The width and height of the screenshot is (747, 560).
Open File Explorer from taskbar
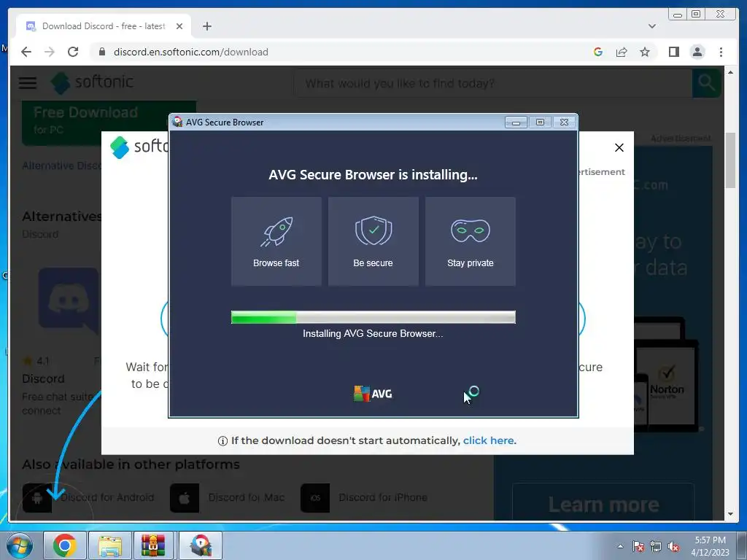click(110, 545)
